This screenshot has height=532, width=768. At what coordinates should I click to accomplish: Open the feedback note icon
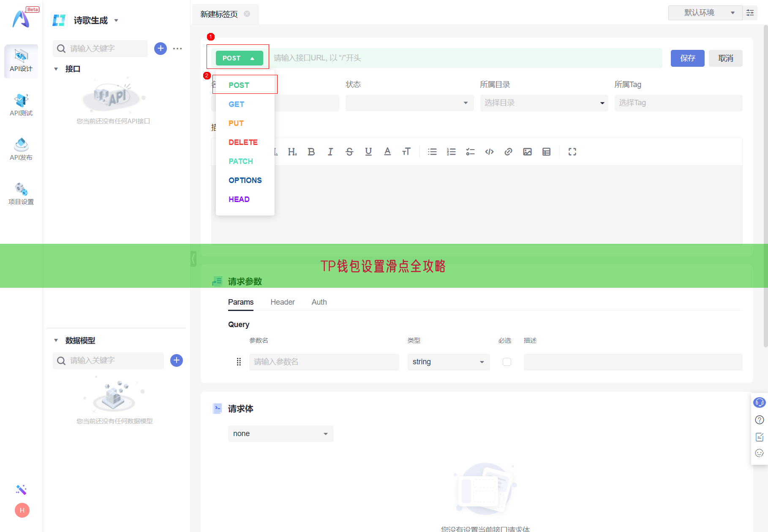click(760, 437)
